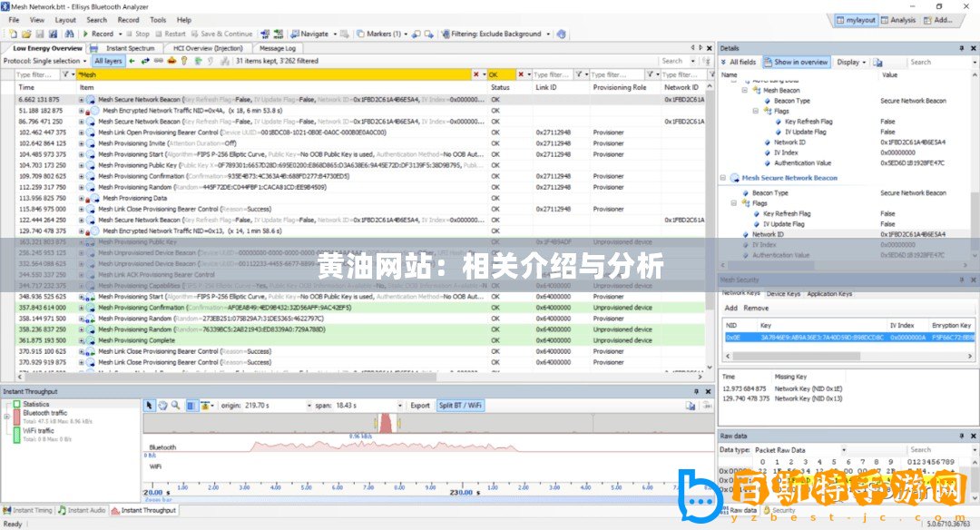Open the File menu
The width and height of the screenshot is (980, 530).
pyautogui.click(x=14, y=20)
